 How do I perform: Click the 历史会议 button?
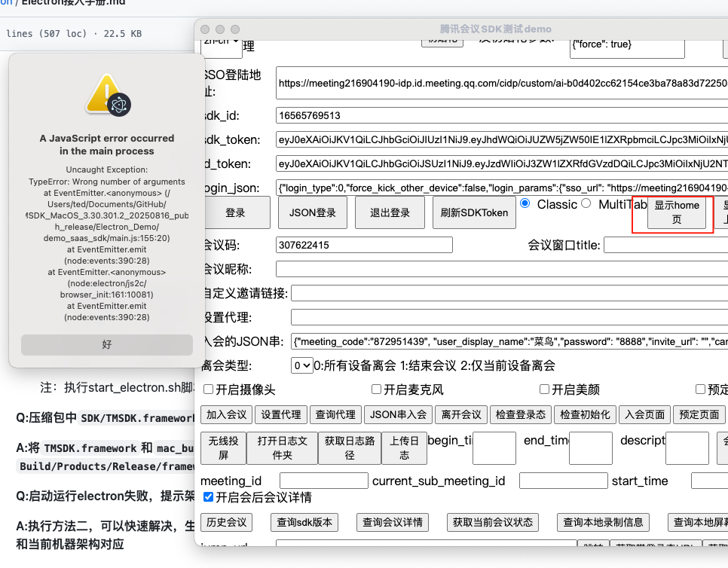pyautogui.click(x=227, y=523)
